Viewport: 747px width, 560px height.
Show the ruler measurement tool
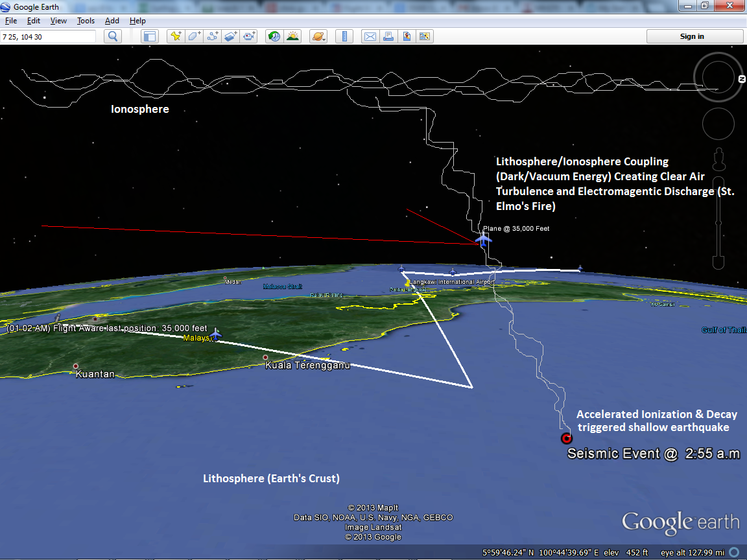(x=344, y=36)
